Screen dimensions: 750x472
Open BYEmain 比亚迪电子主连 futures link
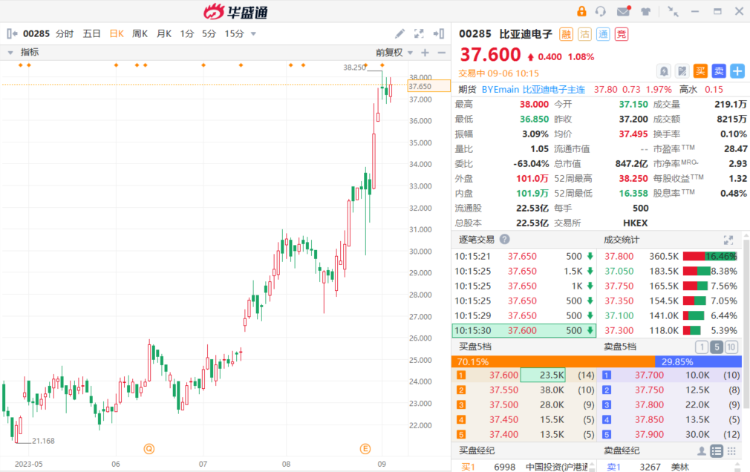533,89
